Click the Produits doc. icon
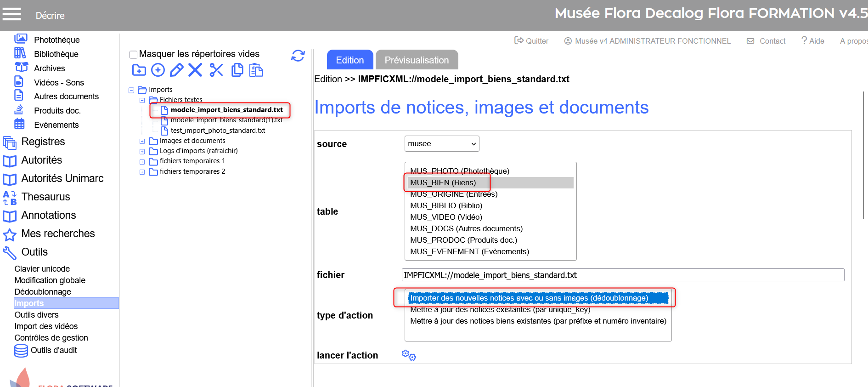 [x=19, y=109]
